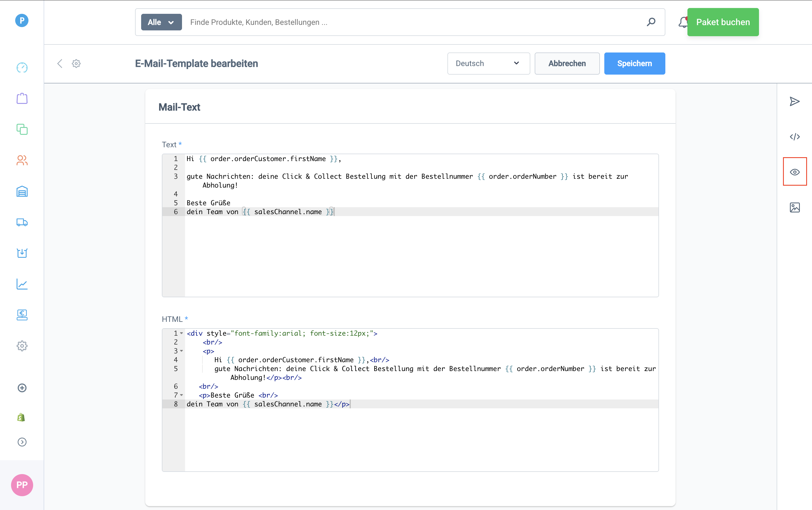Click into the global search field
The image size is (812, 510).
(x=405, y=22)
